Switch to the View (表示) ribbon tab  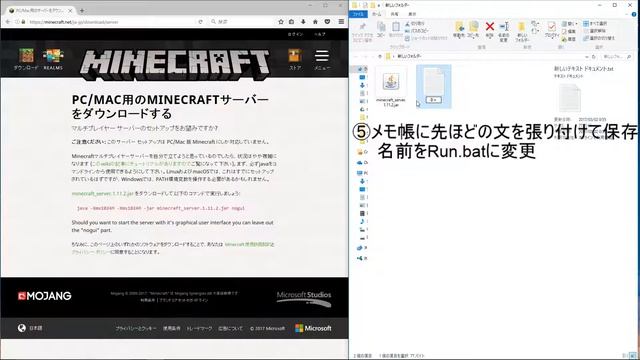[412, 14]
